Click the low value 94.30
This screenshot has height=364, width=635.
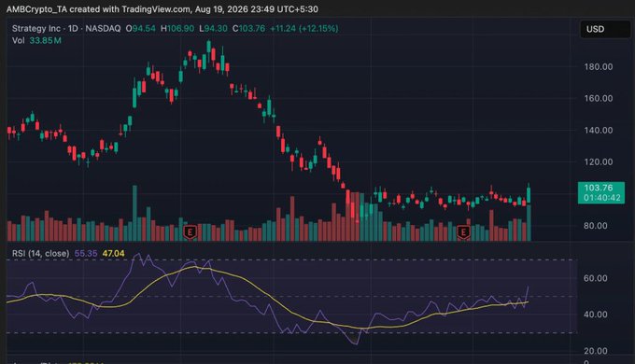[216, 28]
